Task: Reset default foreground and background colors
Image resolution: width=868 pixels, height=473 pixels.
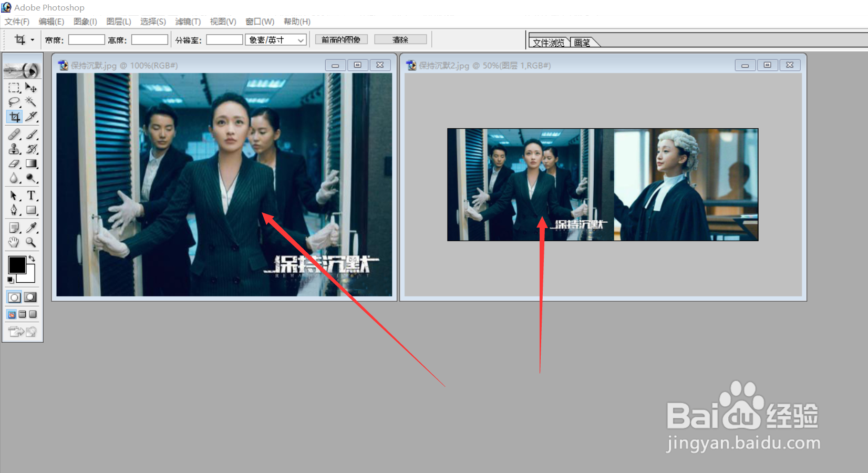Action: tap(11, 280)
